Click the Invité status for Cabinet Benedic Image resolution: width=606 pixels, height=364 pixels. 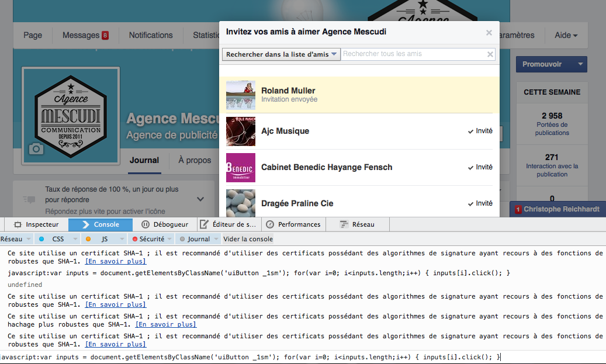[x=480, y=167]
